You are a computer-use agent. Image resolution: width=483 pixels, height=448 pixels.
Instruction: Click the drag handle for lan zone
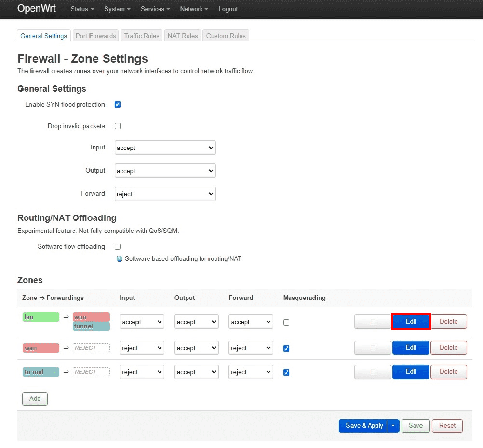[x=372, y=322]
